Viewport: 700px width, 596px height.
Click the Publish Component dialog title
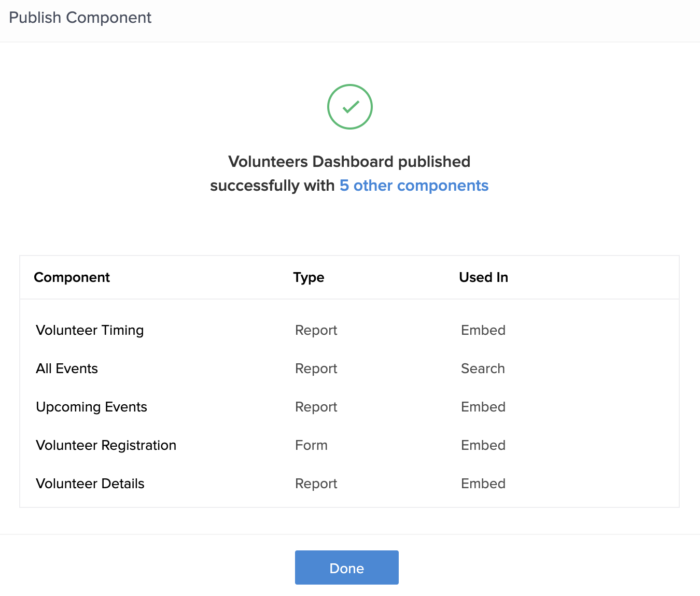[80, 18]
